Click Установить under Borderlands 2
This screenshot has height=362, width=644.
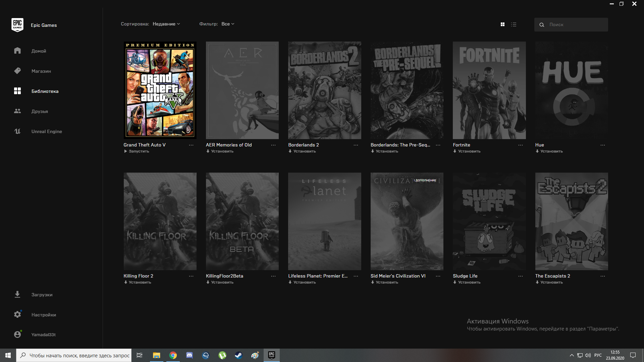coord(304,152)
